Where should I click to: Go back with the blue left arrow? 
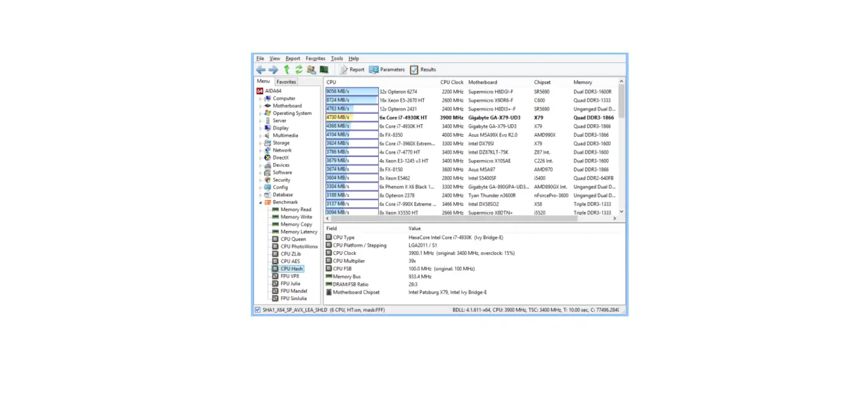[x=261, y=70]
